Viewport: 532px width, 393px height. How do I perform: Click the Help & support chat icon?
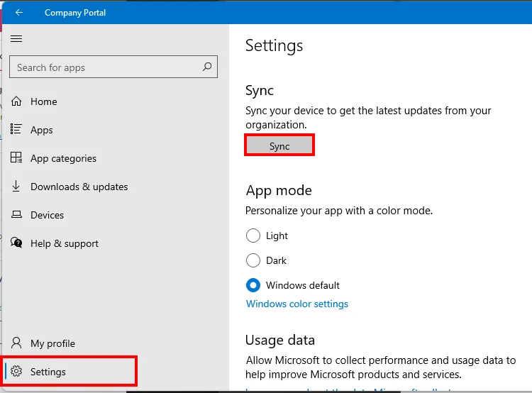(16, 243)
